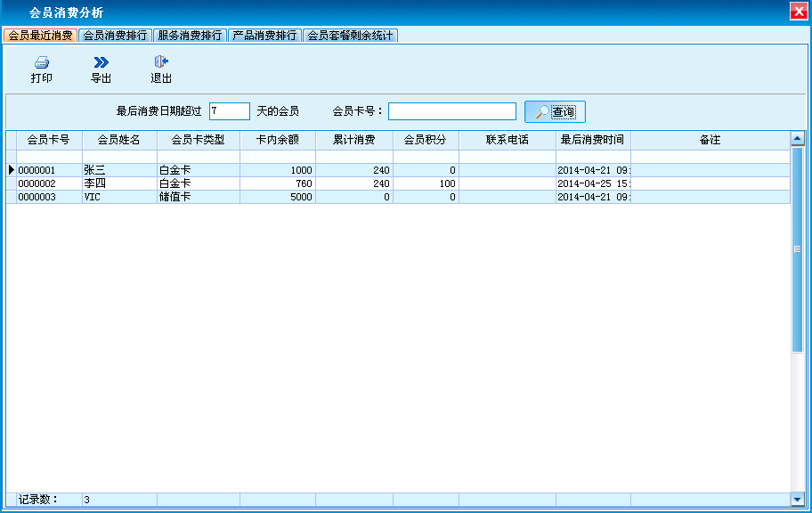Click the 最后消费时间 column header
This screenshot has height=513, width=812.
pyautogui.click(x=592, y=140)
